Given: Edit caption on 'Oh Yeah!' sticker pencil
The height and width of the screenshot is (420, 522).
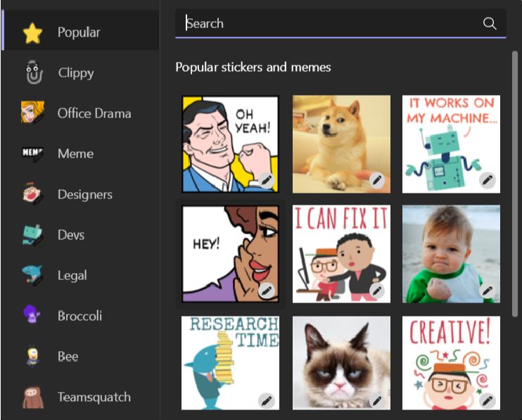Looking at the screenshot, I should [267, 180].
